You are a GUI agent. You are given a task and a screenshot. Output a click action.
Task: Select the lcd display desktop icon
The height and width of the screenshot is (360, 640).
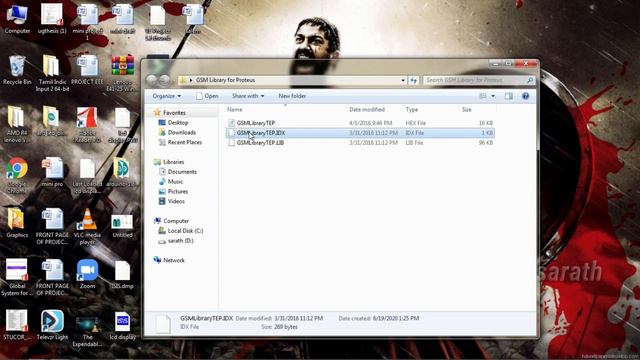tap(122, 325)
